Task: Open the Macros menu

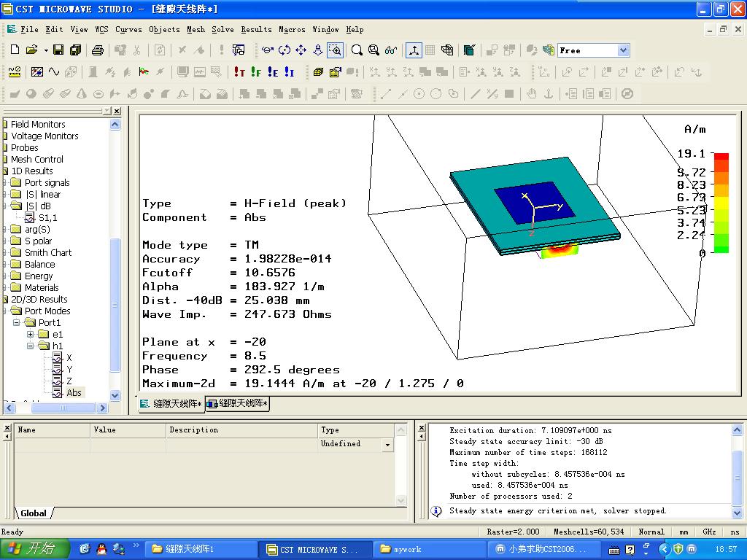Action: 292,29
